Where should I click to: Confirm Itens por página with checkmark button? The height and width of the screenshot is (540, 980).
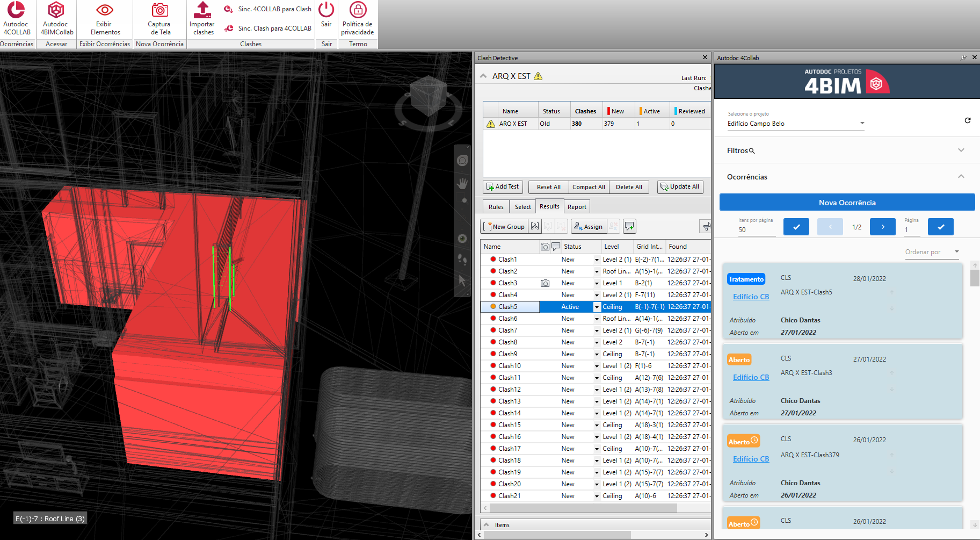pyautogui.click(x=796, y=227)
